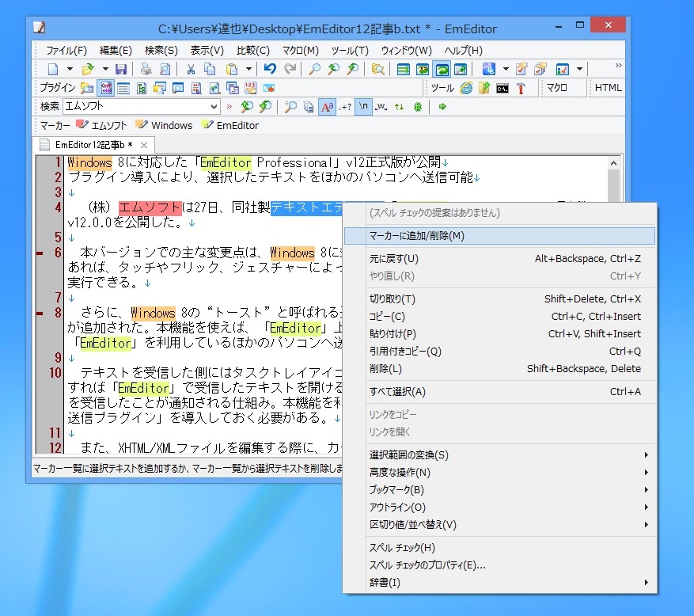The height and width of the screenshot is (616, 694).
Task: Click the web preview plugin icon
Action: (214, 89)
